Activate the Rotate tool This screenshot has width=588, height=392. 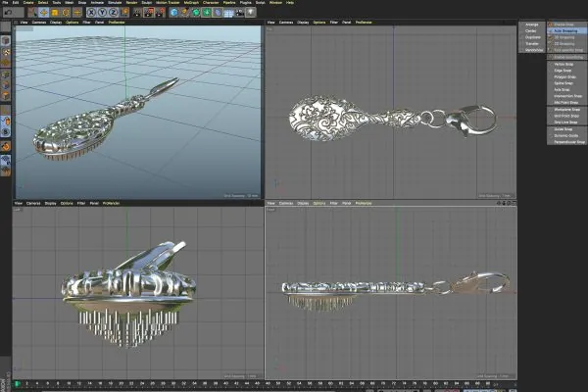pos(66,13)
